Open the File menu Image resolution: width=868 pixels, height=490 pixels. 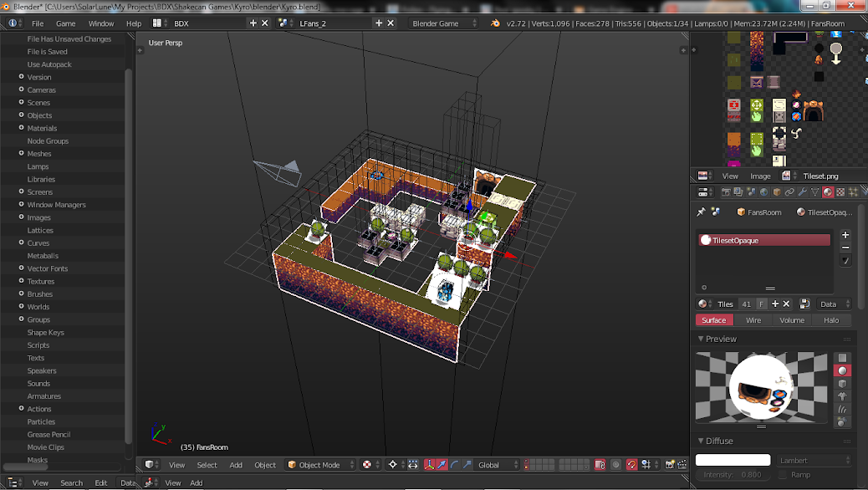click(x=38, y=23)
